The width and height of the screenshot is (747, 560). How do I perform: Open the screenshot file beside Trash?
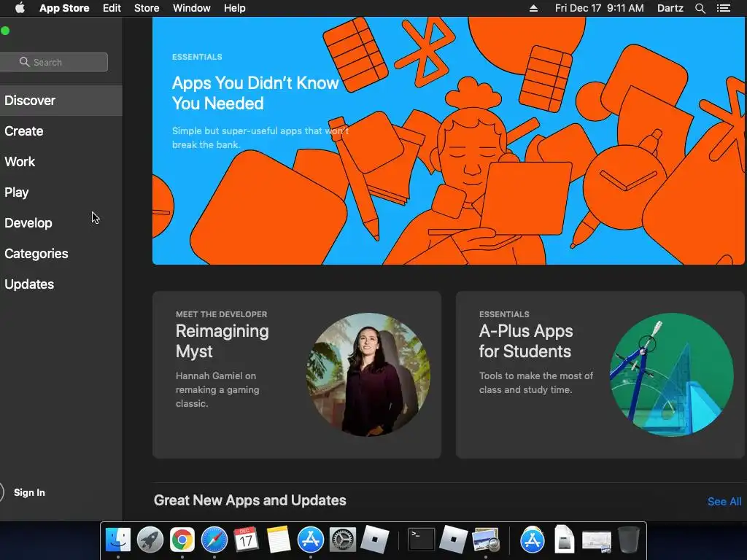[x=597, y=542]
